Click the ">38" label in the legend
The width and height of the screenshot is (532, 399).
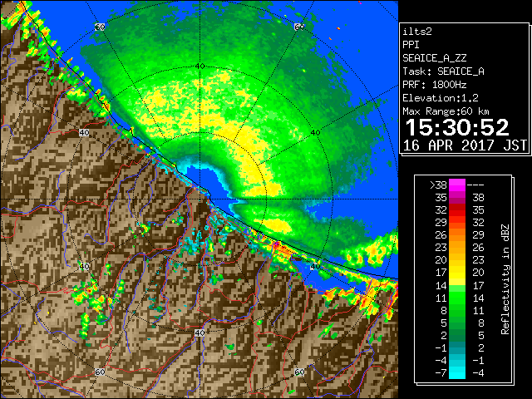click(438, 185)
